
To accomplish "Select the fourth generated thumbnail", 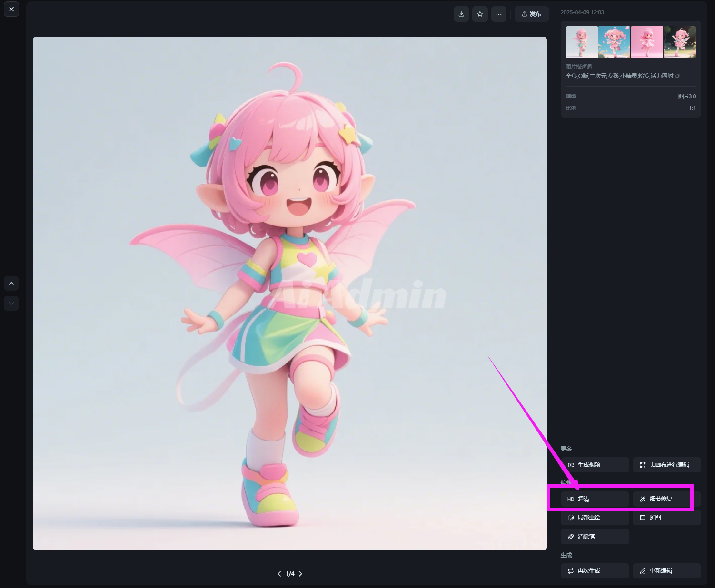I will [680, 42].
